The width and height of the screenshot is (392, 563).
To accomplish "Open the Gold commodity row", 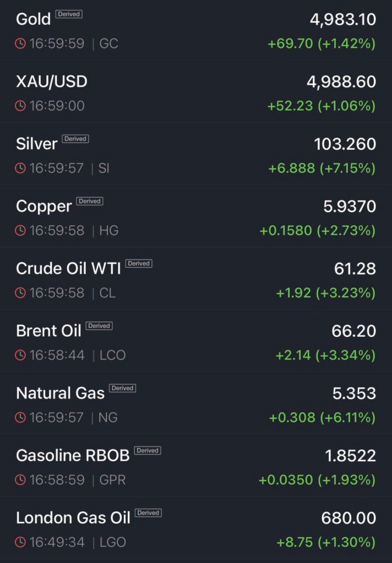I will coord(33,19).
